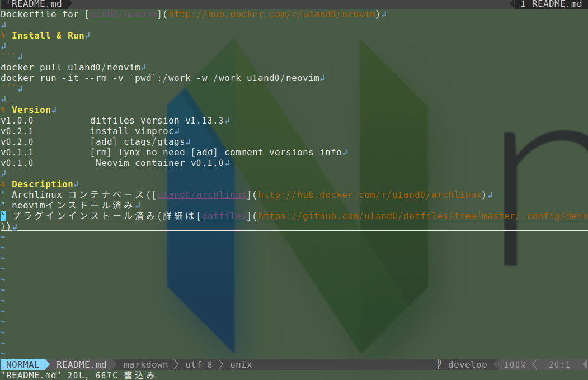
Task: Select the '1 README.md' buffer indicator at top right
Action: (x=551, y=4)
